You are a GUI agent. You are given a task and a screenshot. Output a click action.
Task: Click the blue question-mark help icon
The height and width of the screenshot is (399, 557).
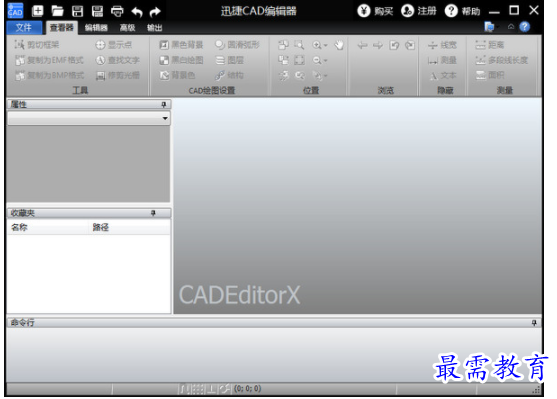pos(524,27)
